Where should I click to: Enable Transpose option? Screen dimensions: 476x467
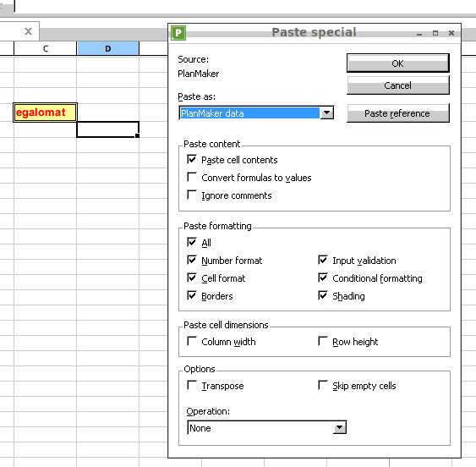192,385
